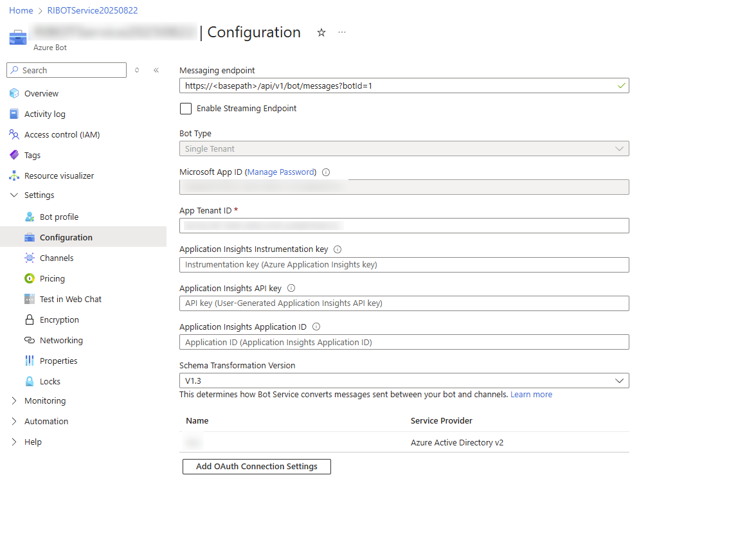Click the Service Provider column header
Viewport: 756px width, 538px height.
pyautogui.click(x=442, y=421)
